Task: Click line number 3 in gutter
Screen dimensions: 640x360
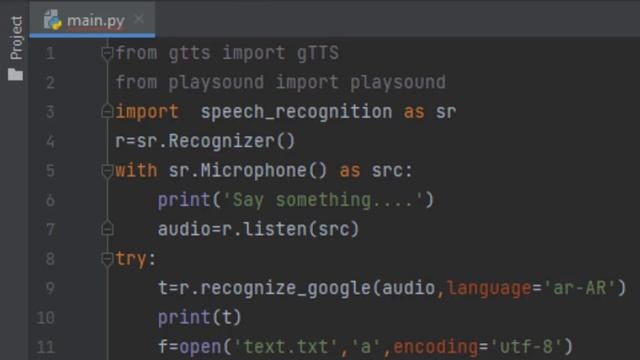Action: coord(50,112)
